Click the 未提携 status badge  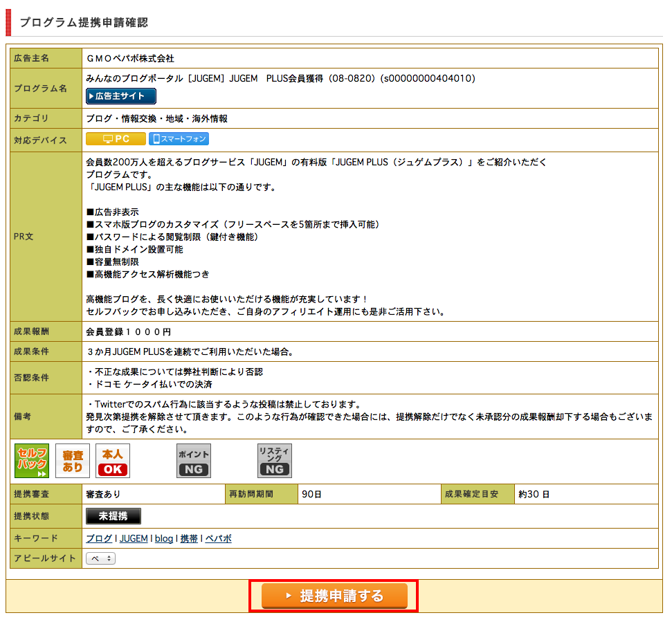click(113, 516)
